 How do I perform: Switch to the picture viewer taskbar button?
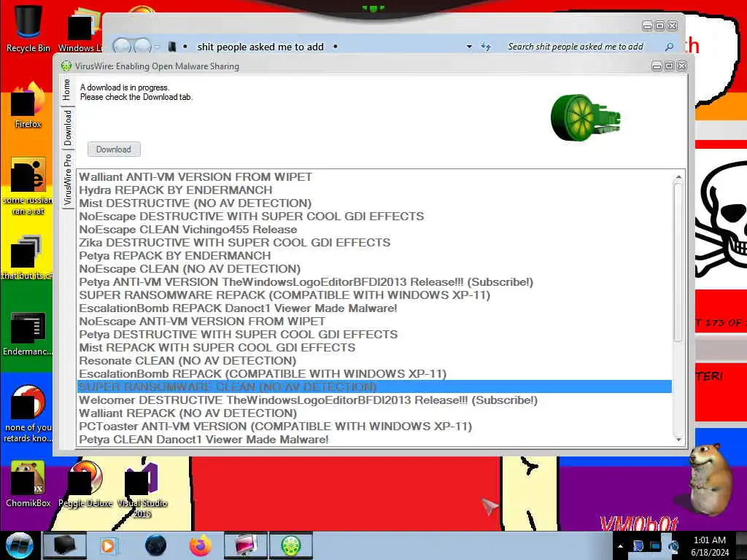click(246, 545)
